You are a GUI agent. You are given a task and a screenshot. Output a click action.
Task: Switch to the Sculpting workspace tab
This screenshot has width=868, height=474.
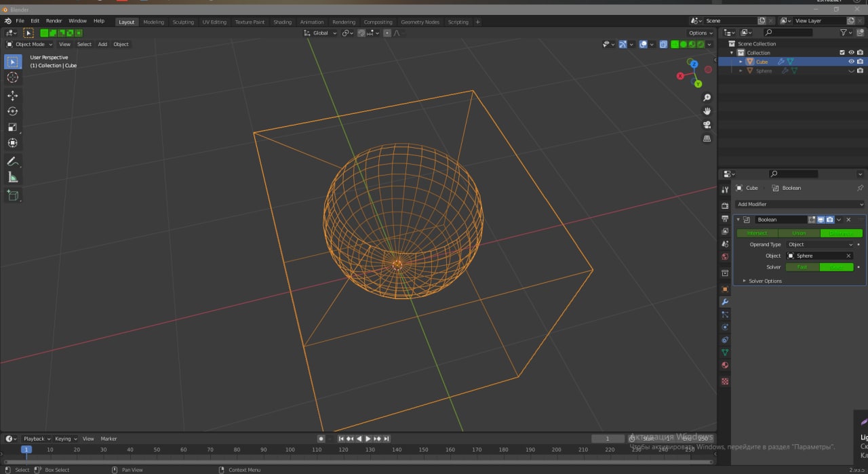click(x=183, y=22)
